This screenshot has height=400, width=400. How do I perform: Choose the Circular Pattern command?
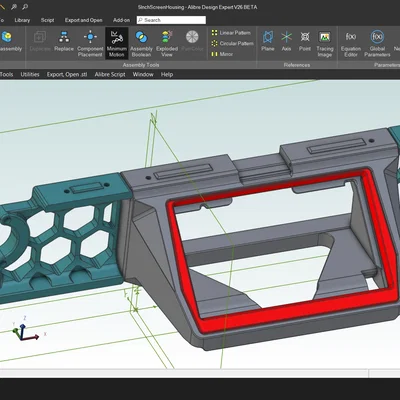pyautogui.click(x=233, y=43)
